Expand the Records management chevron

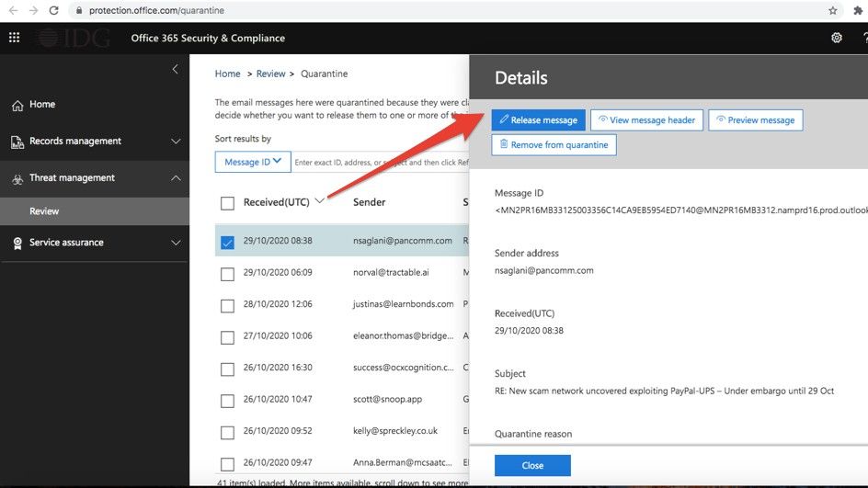click(176, 142)
